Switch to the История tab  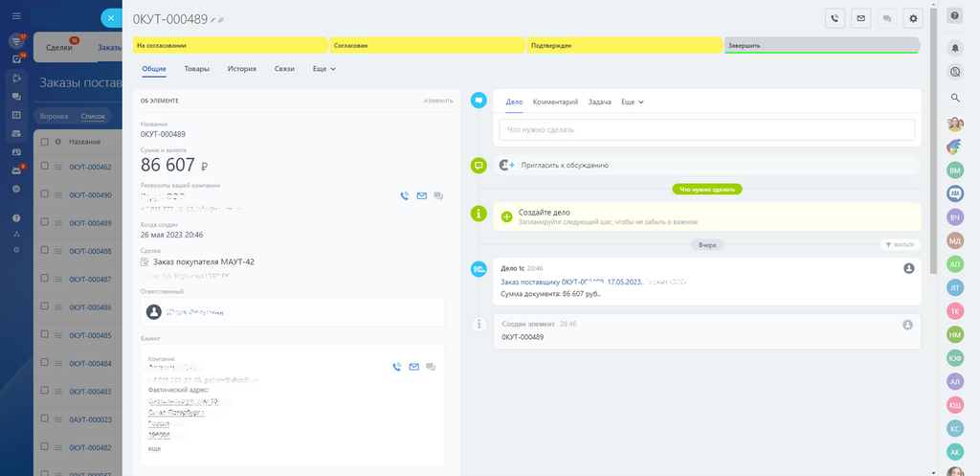click(242, 69)
